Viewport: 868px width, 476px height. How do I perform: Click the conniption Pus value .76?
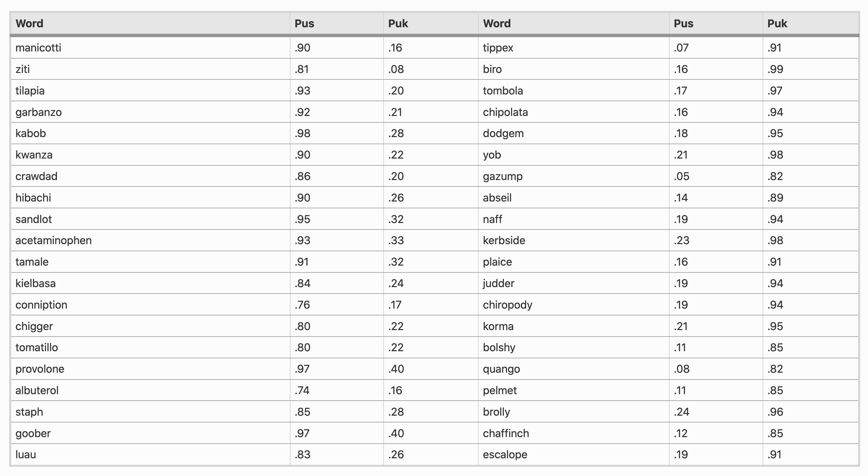click(x=302, y=305)
